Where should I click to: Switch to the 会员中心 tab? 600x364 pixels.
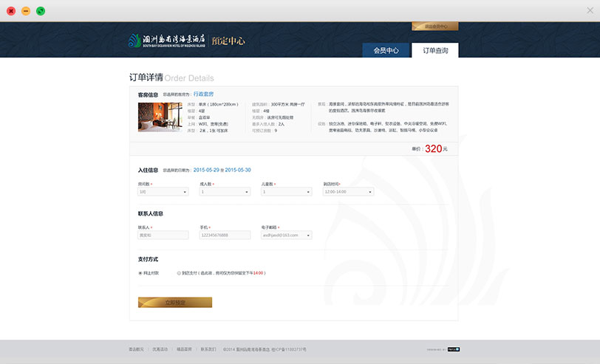coord(386,50)
